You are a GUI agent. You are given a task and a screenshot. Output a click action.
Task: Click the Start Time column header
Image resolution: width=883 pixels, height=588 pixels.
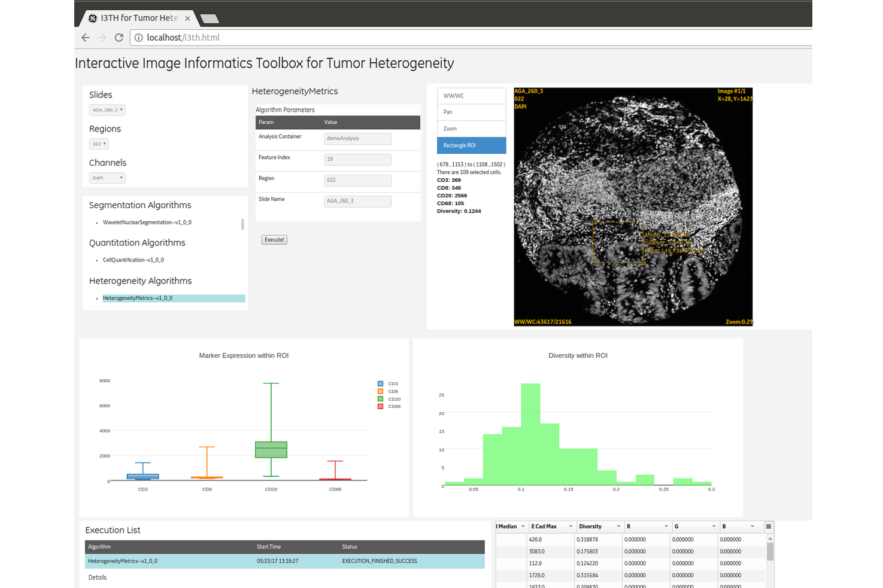coord(269,547)
